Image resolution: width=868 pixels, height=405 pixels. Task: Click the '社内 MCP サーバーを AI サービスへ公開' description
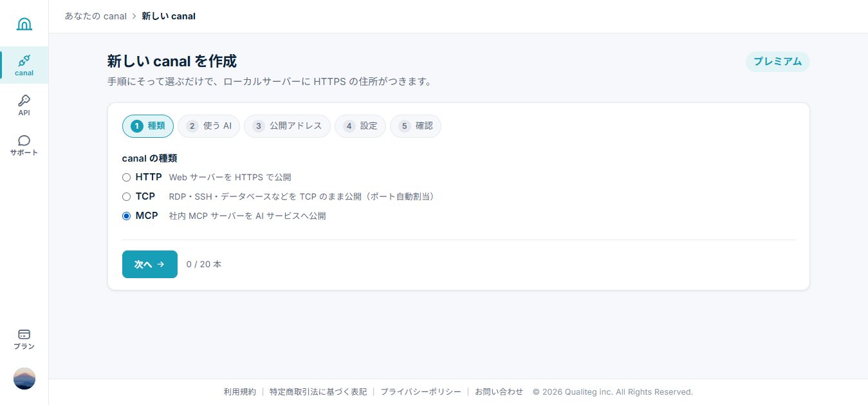(x=247, y=216)
